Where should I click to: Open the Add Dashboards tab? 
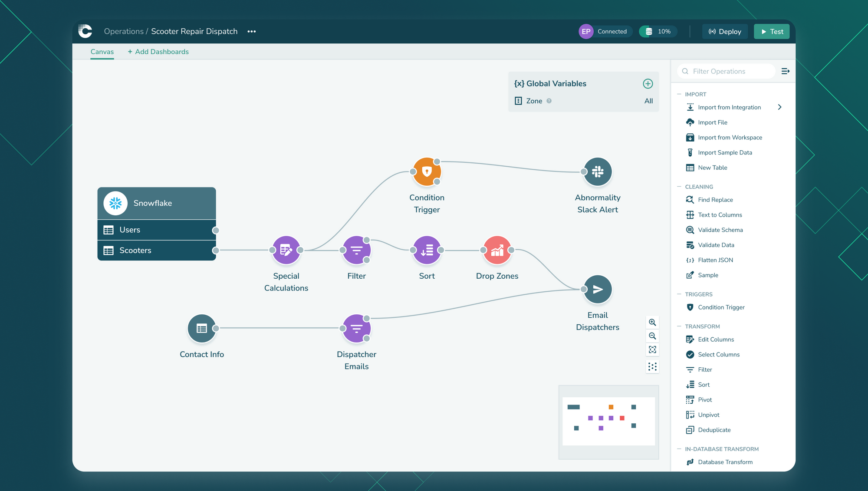[x=158, y=52]
